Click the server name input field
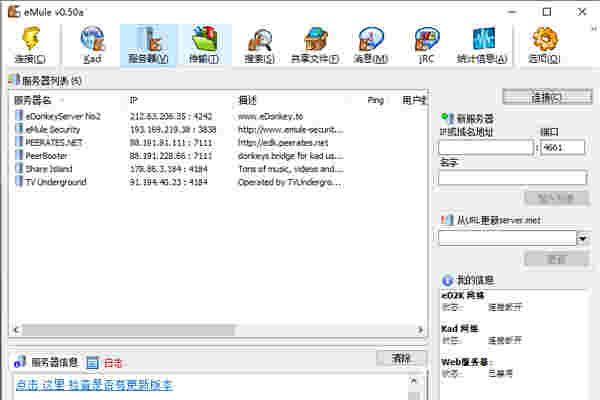The width and height of the screenshot is (600, 400). pyautogui.click(x=513, y=178)
